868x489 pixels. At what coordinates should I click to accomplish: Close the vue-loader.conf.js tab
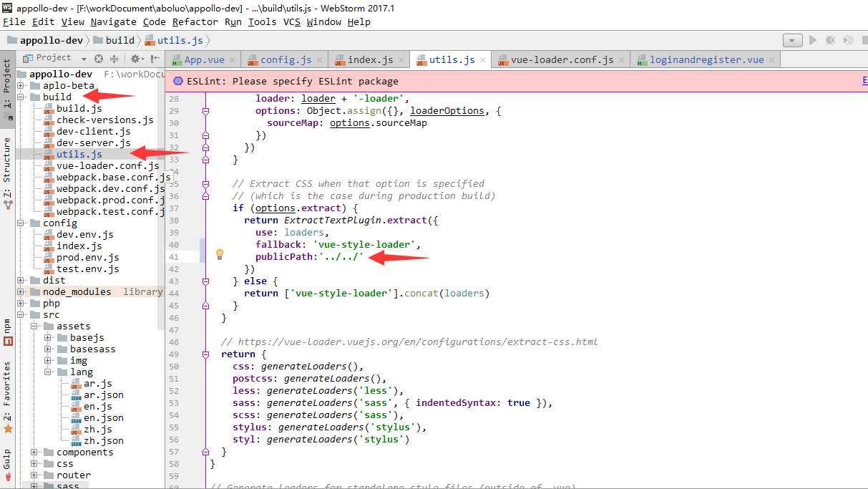[622, 60]
